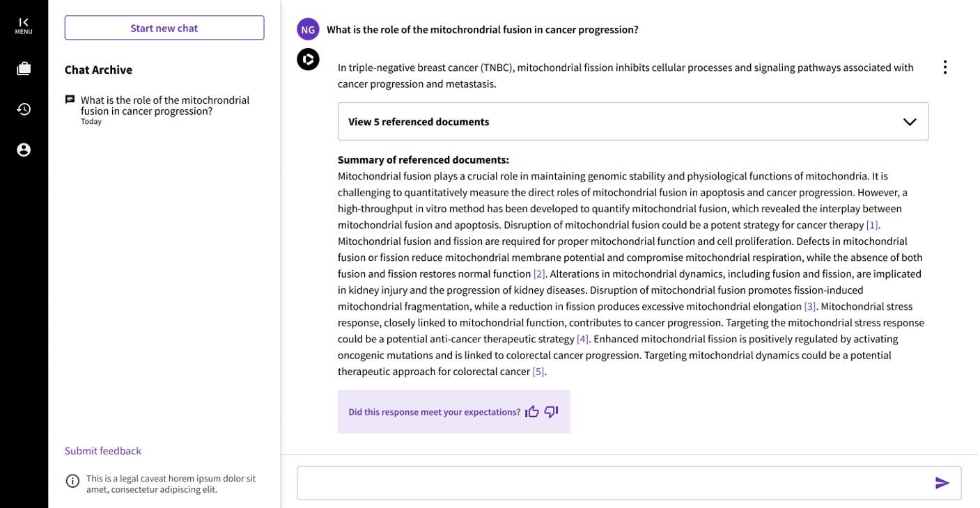The height and width of the screenshot is (508, 980).
Task: Collapse the sidebar menu icon
Action: 24,26
